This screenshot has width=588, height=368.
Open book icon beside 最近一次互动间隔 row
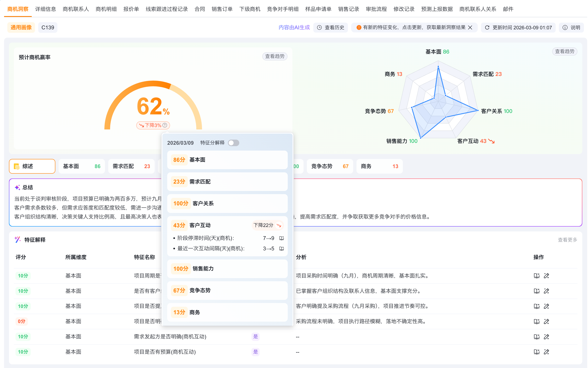281,249
